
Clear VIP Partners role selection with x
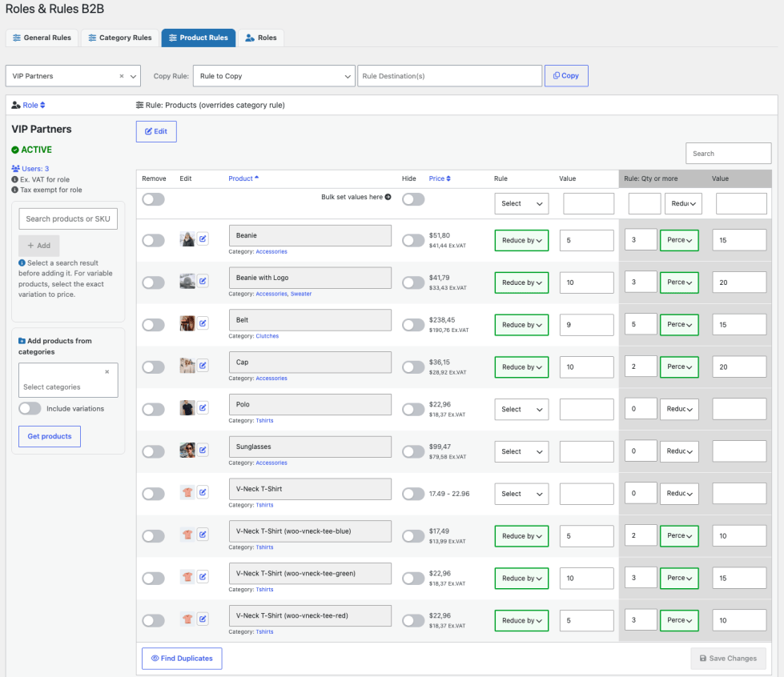(122, 76)
